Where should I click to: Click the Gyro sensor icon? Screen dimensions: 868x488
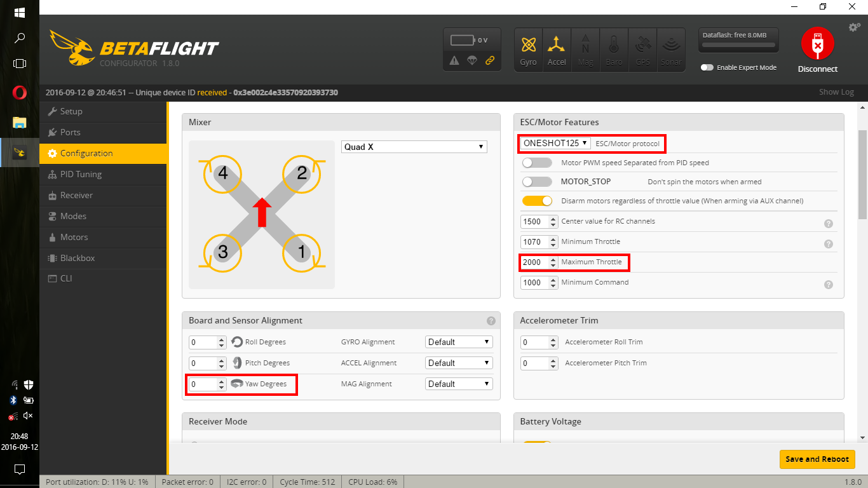click(x=528, y=49)
